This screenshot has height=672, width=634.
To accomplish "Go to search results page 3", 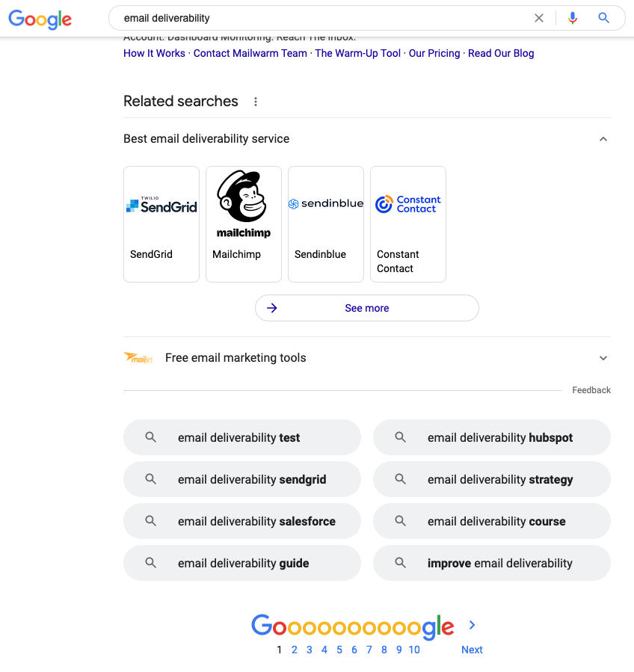I will [309, 650].
